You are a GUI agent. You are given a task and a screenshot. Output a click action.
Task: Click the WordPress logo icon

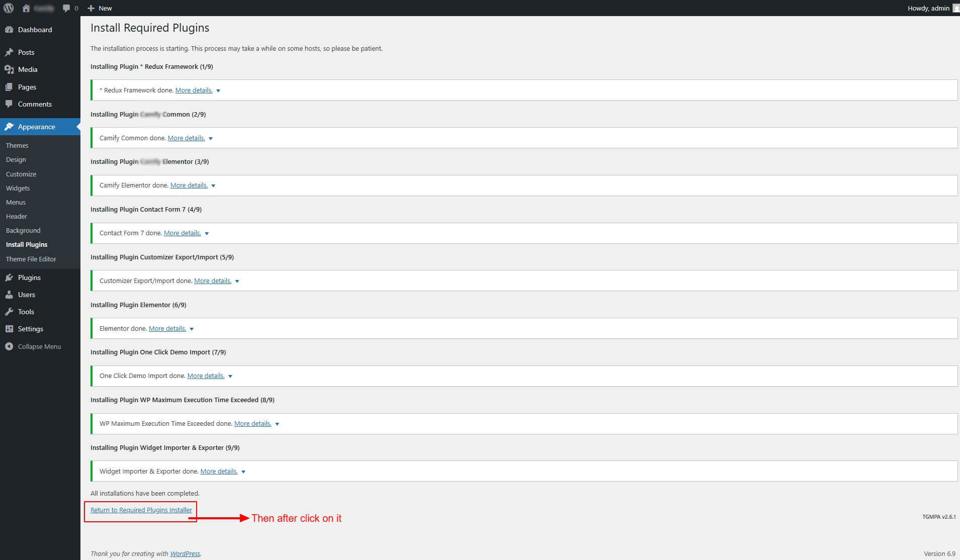tap(9, 8)
